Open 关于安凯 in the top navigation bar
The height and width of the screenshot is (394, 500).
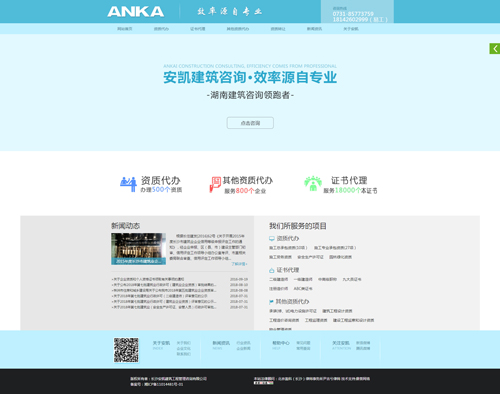tap(351, 29)
